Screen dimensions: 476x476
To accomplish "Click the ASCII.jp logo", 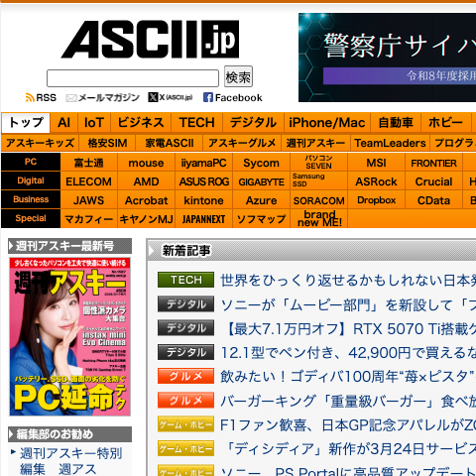I will pos(150,39).
